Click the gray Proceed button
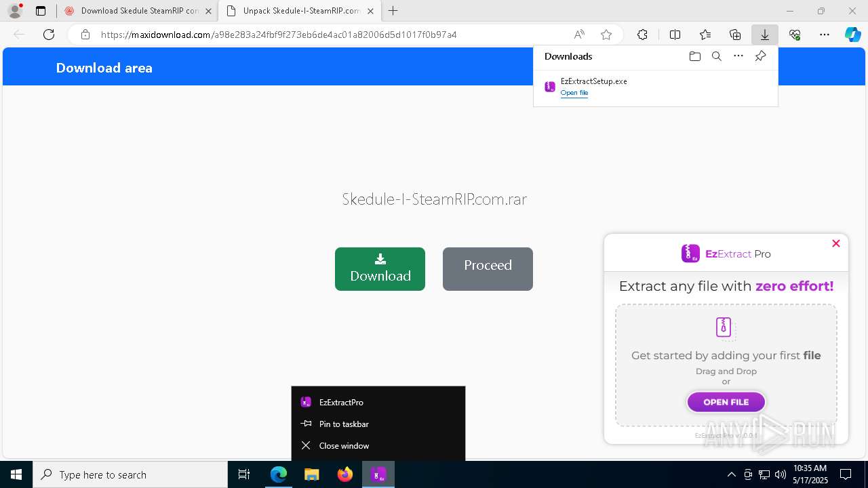 pos(488,269)
